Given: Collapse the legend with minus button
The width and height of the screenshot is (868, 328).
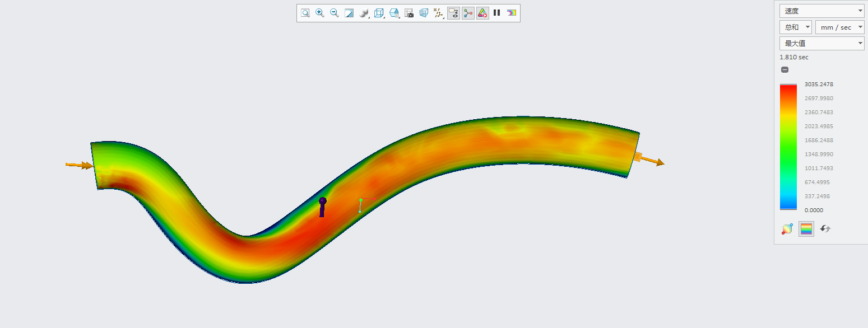Looking at the screenshot, I should click(785, 70).
